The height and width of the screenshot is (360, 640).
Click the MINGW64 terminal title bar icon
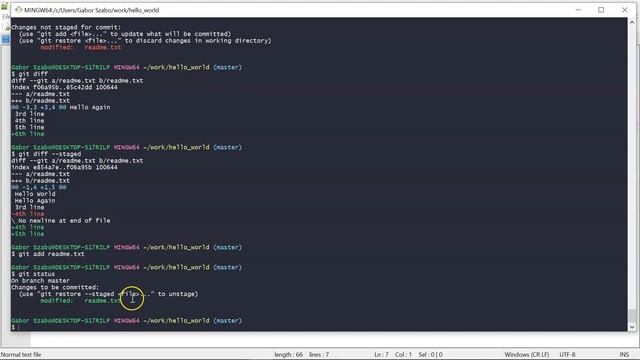click(x=18, y=10)
